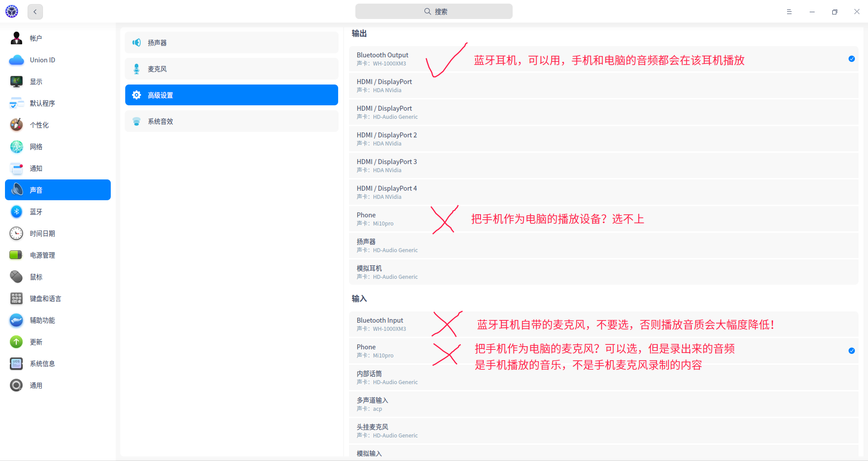Screen dimensions: 868x461
Task: Open the Personalization (个性化) icon
Action: click(16, 125)
